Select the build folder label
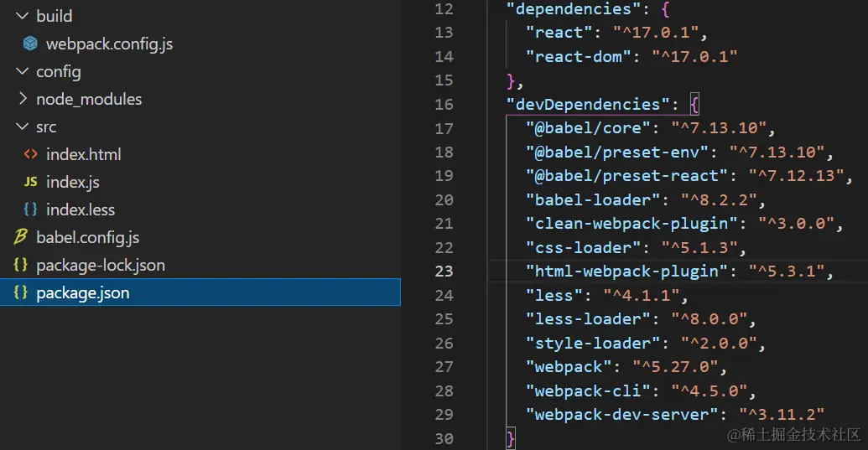The width and height of the screenshot is (868, 450). coord(55,16)
